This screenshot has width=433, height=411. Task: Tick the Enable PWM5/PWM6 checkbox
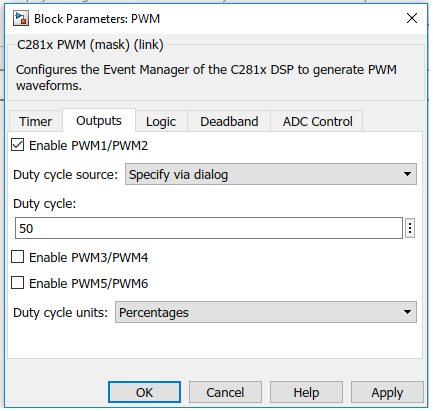[17, 283]
